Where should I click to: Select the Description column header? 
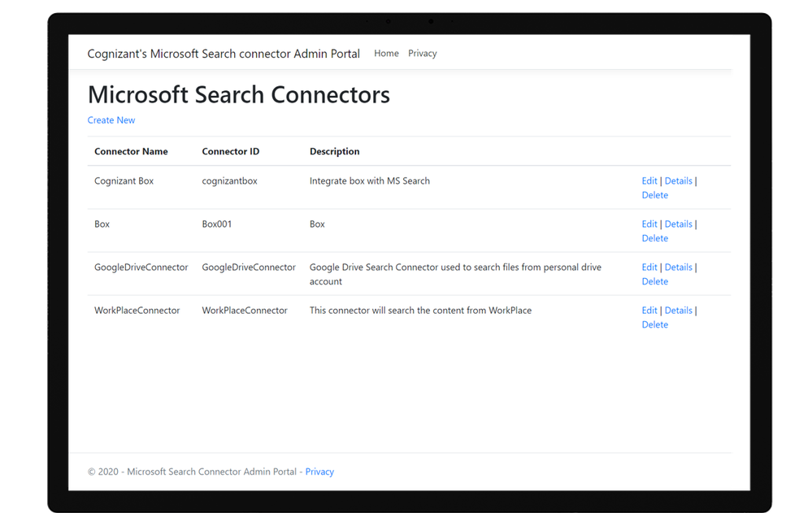click(335, 151)
